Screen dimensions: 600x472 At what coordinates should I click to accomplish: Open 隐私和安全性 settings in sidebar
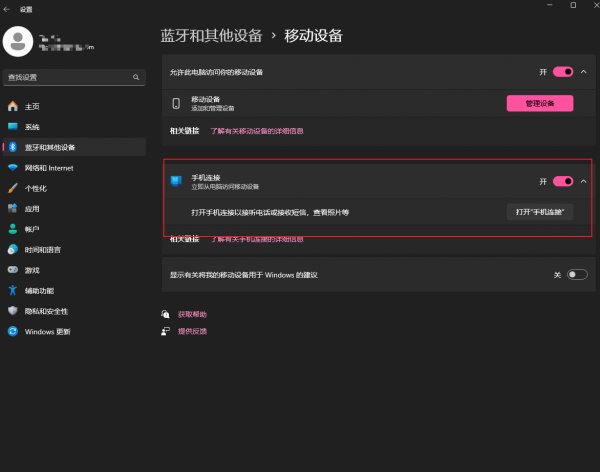click(x=74, y=311)
